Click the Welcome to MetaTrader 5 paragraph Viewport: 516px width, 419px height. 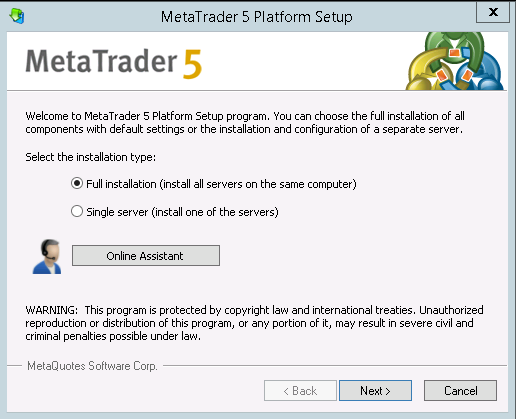point(245,123)
